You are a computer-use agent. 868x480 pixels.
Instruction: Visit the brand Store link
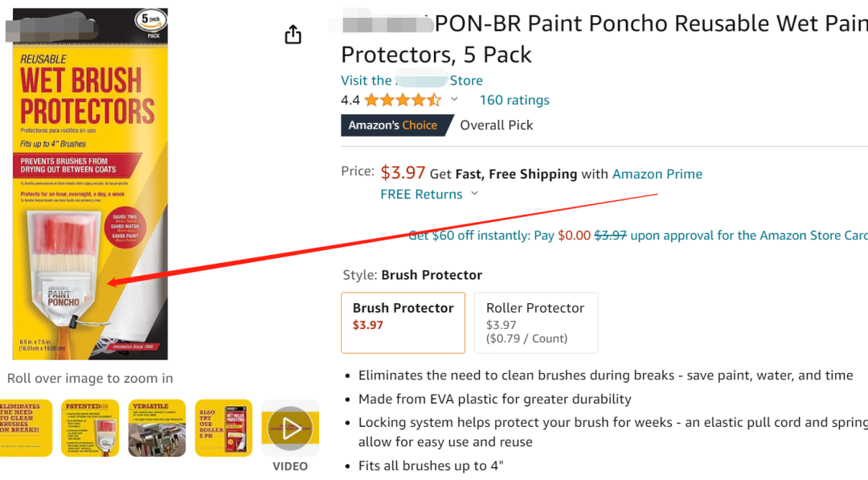411,80
